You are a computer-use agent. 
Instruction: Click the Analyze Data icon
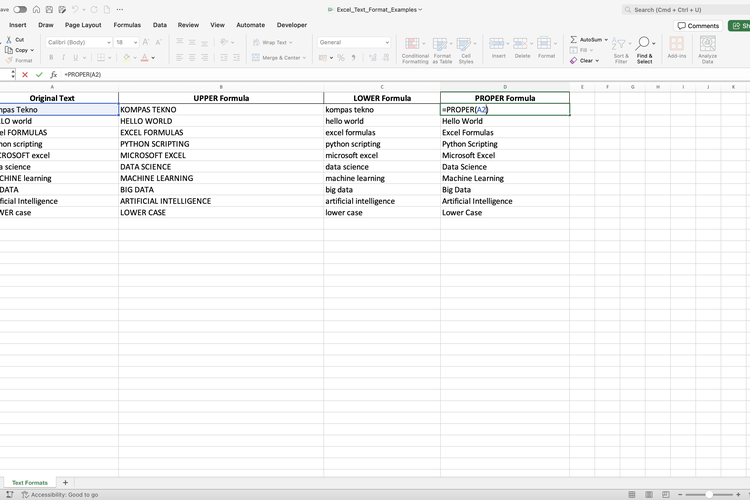pos(707,48)
